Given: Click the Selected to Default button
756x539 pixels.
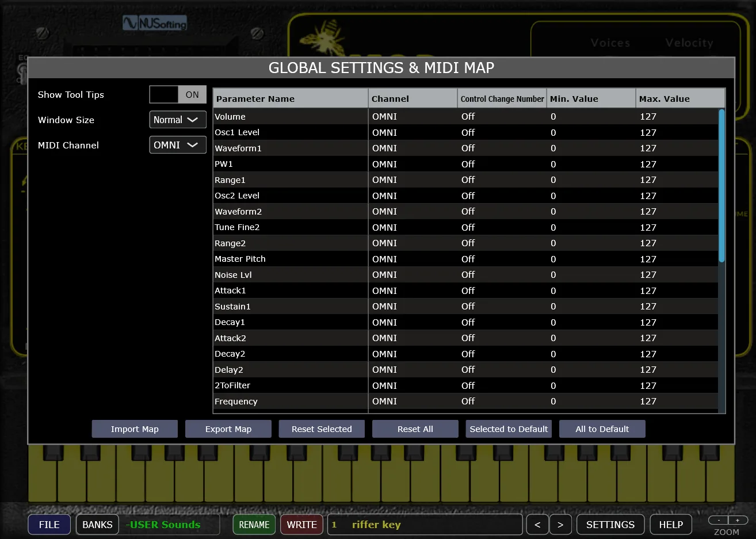Looking at the screenshot, I should [x=509, y=429].
